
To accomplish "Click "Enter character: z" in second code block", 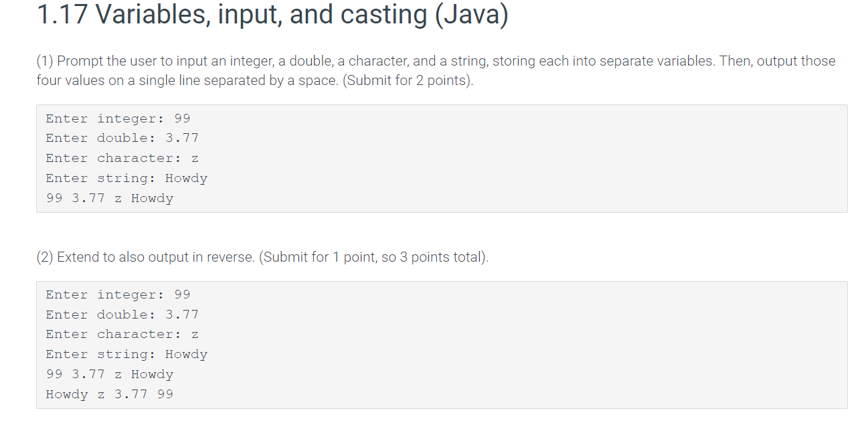I will point(122,335).
